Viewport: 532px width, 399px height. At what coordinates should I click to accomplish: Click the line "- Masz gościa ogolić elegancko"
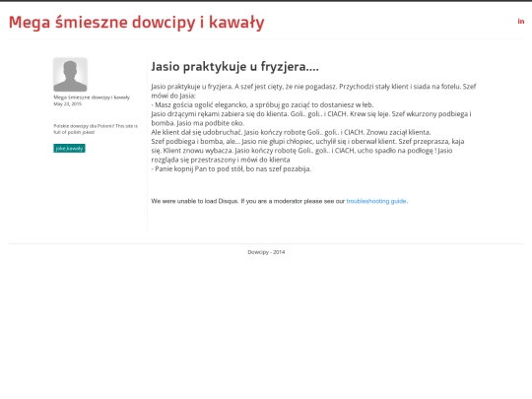(262, 104)
